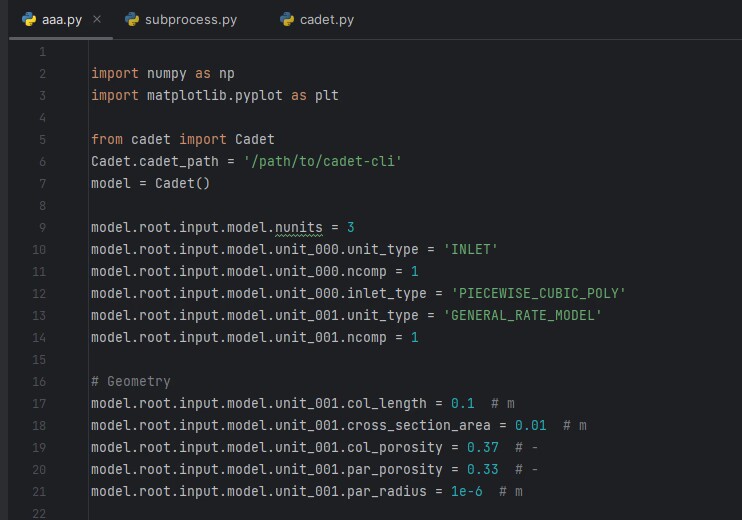742x520 pixels.
Task: Click the 'PIECEWISE_CUBIC_POLY' string literal
Action: [x=538, y=293]
